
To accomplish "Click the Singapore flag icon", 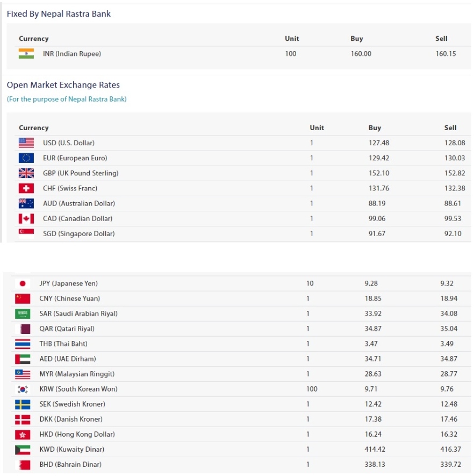I will (26, 233).
